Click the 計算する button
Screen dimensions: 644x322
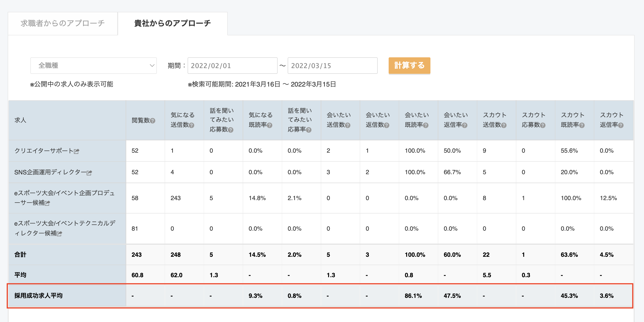point(409,65)
